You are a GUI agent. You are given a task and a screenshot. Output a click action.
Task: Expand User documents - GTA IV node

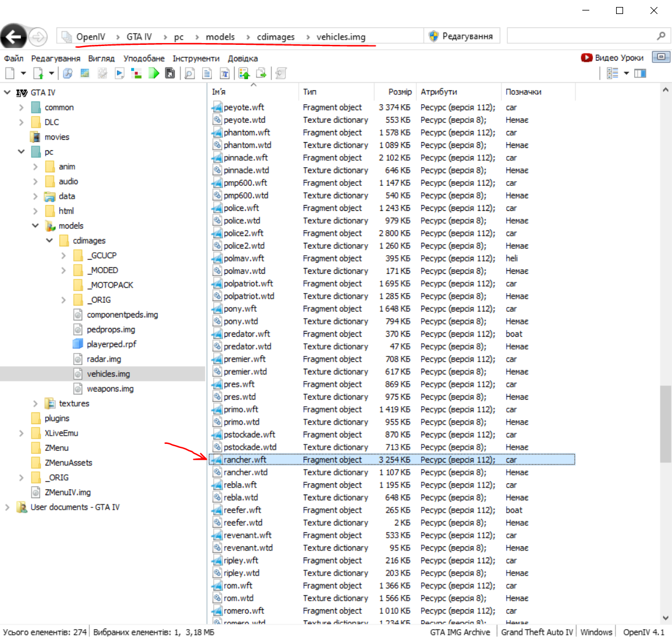[7, 507]
